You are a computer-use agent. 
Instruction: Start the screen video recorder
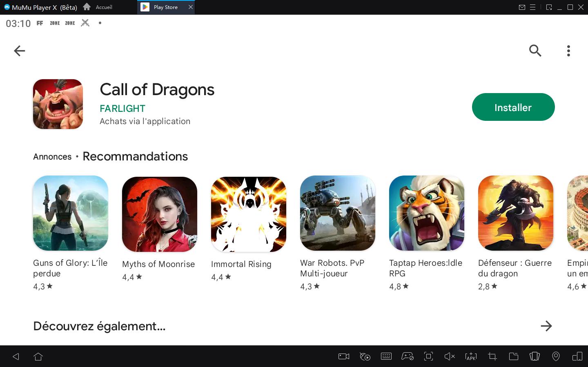344,356
